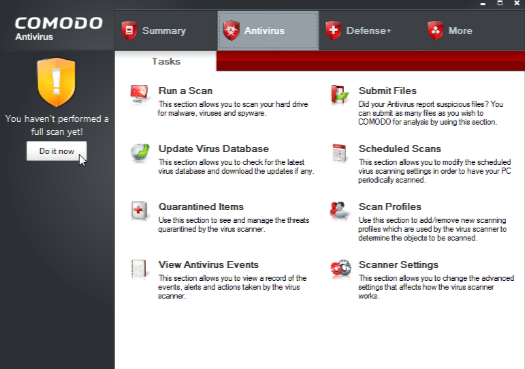This screenshot has height=369, width=525.
Task: Open the Summary tab
Action: [166, 31]
